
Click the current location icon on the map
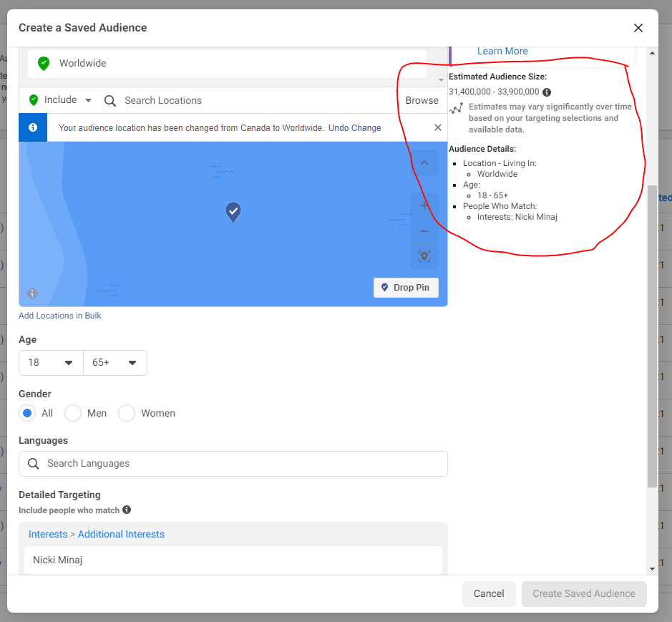[424, 256]
